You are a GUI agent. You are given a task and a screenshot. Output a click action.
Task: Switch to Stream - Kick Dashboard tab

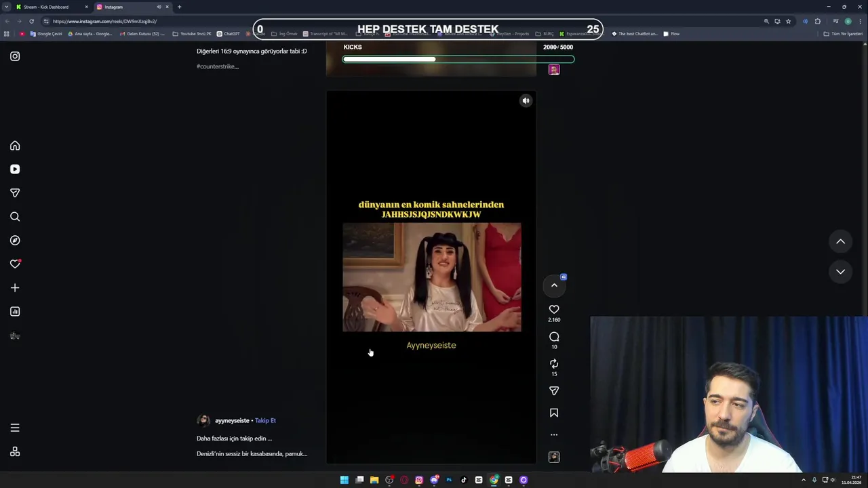pos(52,7)
